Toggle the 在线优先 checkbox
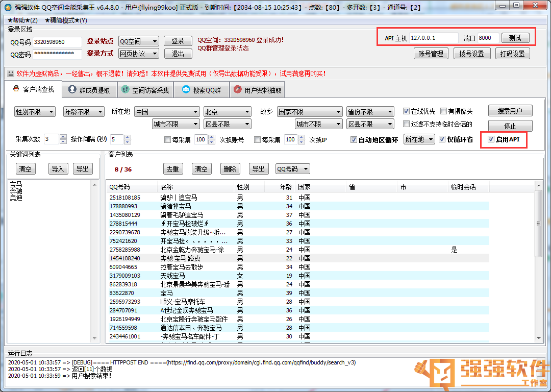 pos(406,111)
